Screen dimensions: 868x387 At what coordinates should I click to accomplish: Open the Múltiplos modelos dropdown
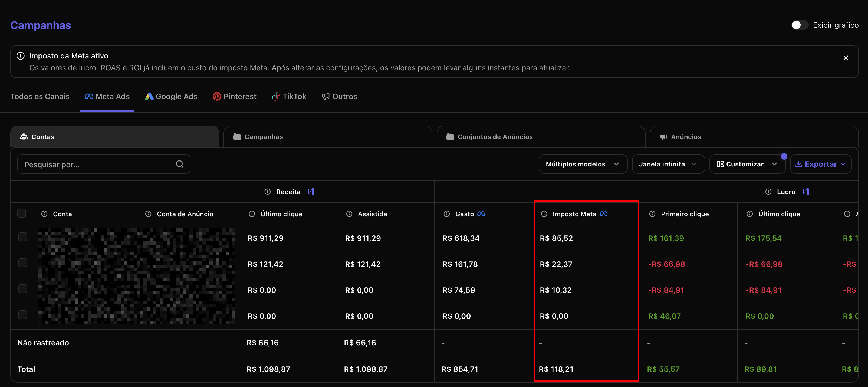[x=583, y=164]
